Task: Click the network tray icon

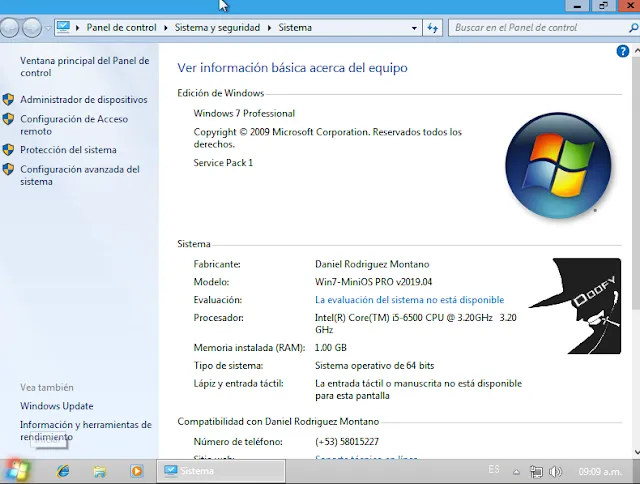Action: pos(536,472)
